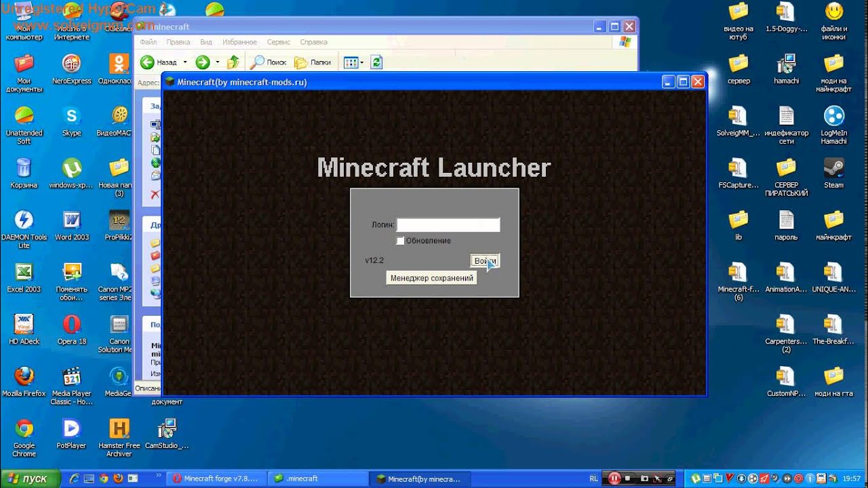Click the refresh sync icon in Explorer toolbar
The height and width of the screenshot is (488, 868).
(x=376, y=62)
